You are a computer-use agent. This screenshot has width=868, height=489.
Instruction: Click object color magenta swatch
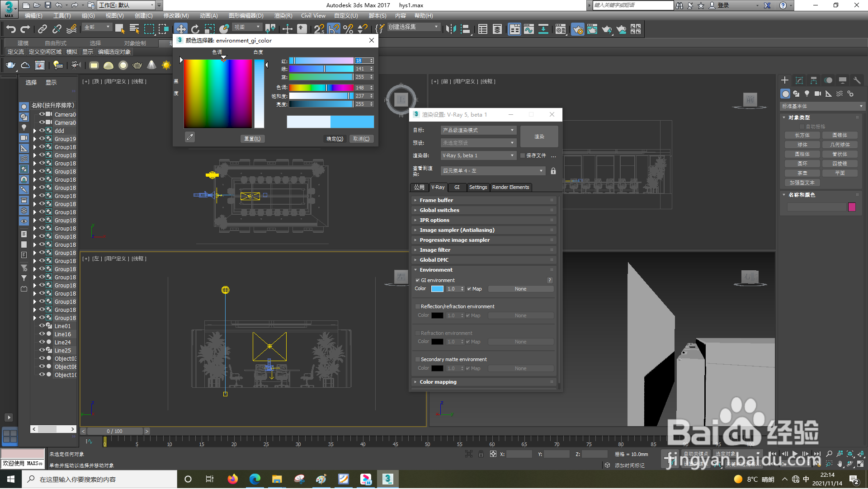click(852, 207)
